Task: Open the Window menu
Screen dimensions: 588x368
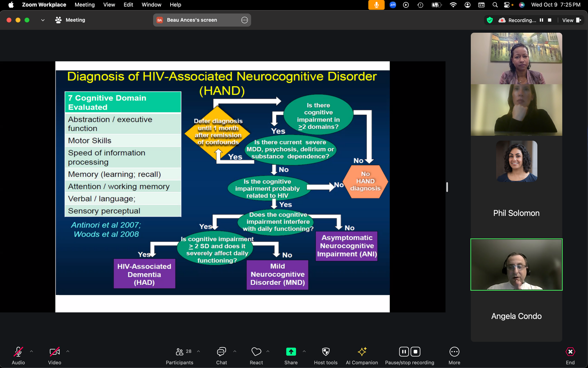Action: [151, 5]
